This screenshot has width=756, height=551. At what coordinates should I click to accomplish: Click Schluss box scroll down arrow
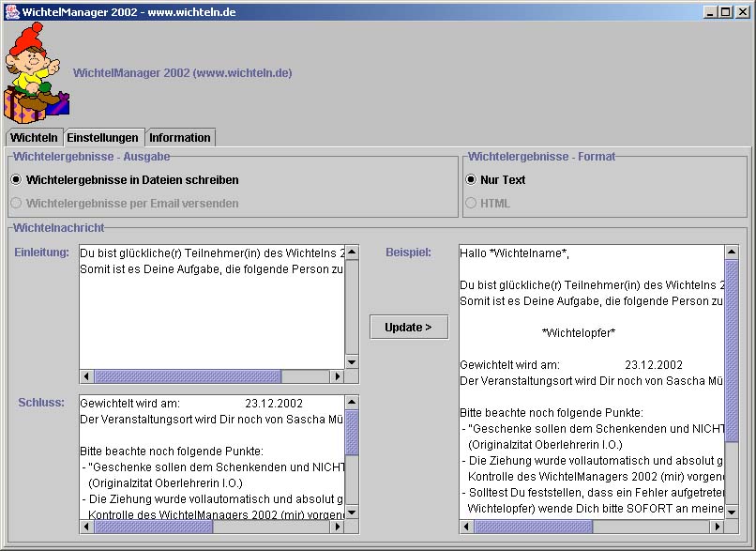pos(352,513)
